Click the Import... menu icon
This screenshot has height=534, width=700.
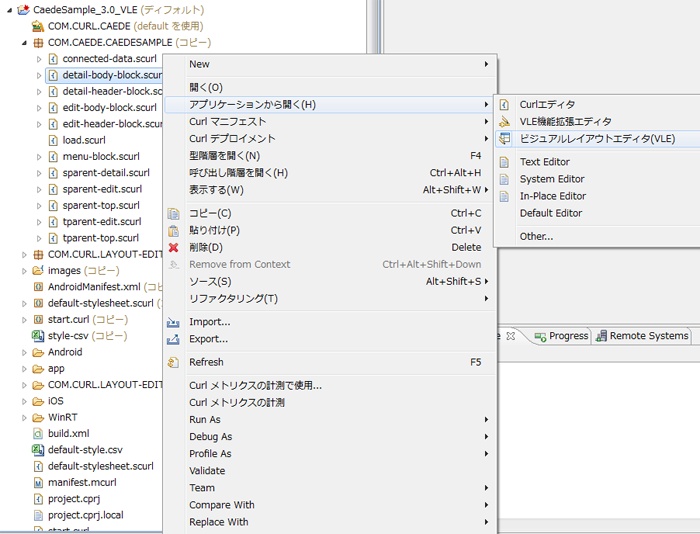(174, 322)
